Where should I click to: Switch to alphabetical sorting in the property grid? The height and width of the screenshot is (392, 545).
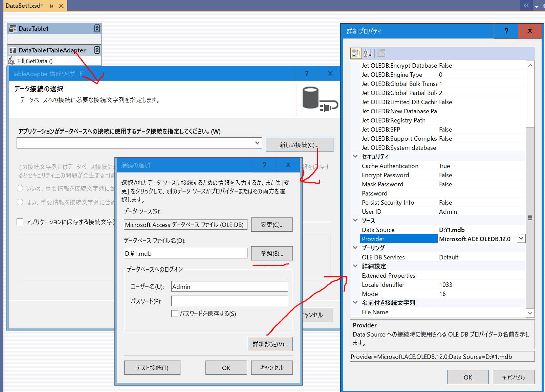pyautogui.click(x=368, y=53)
